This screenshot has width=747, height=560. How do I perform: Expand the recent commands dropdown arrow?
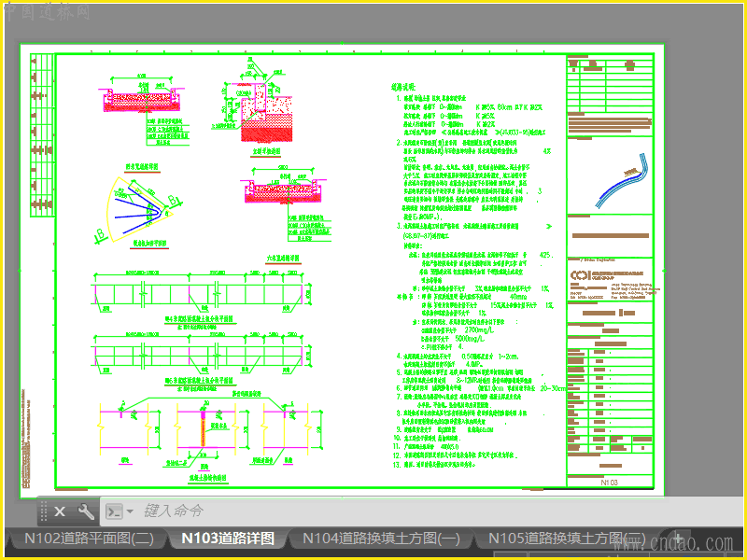point(130,511)
